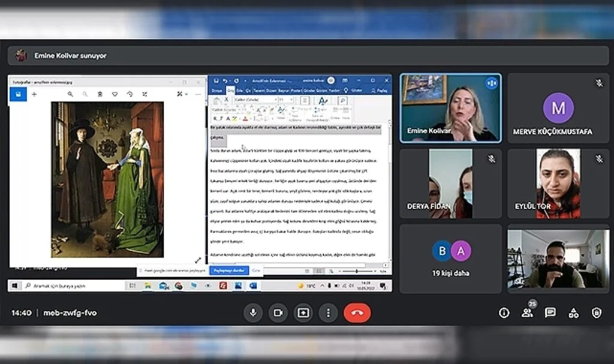Mute the microphone in Meet controls
The image size is (614, 364).
[x=253, y=312]
